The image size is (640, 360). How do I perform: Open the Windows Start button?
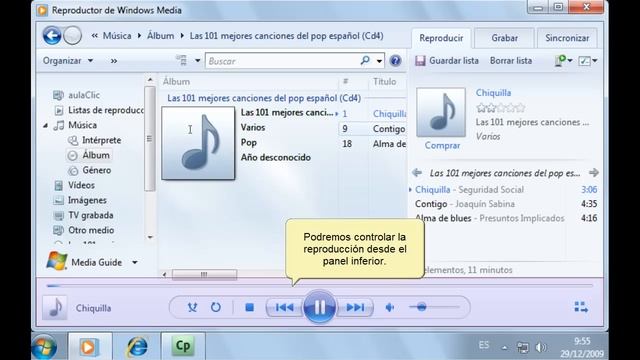pos(44,347)
